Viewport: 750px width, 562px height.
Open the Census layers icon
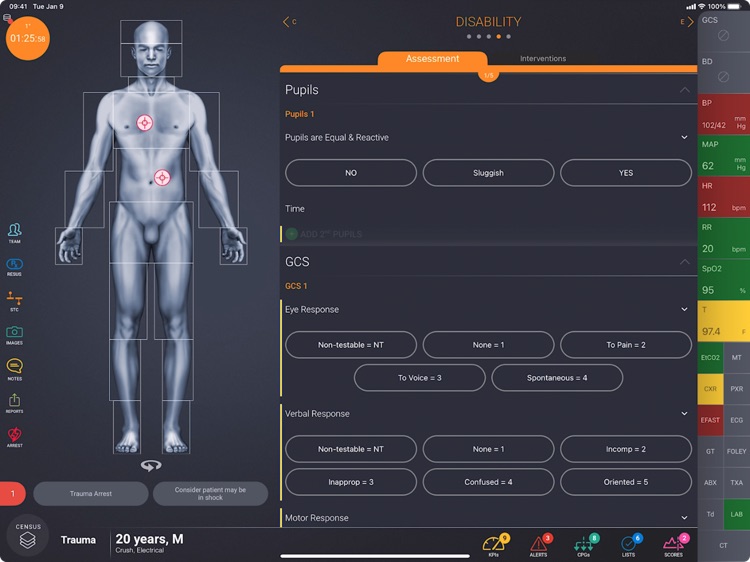[x=28, y=536]
